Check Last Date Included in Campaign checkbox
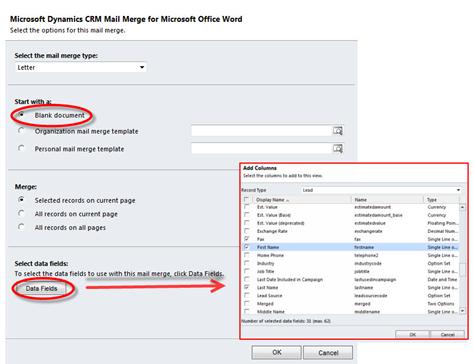Viewport: 474px width, 364px height. coord(247,279)
